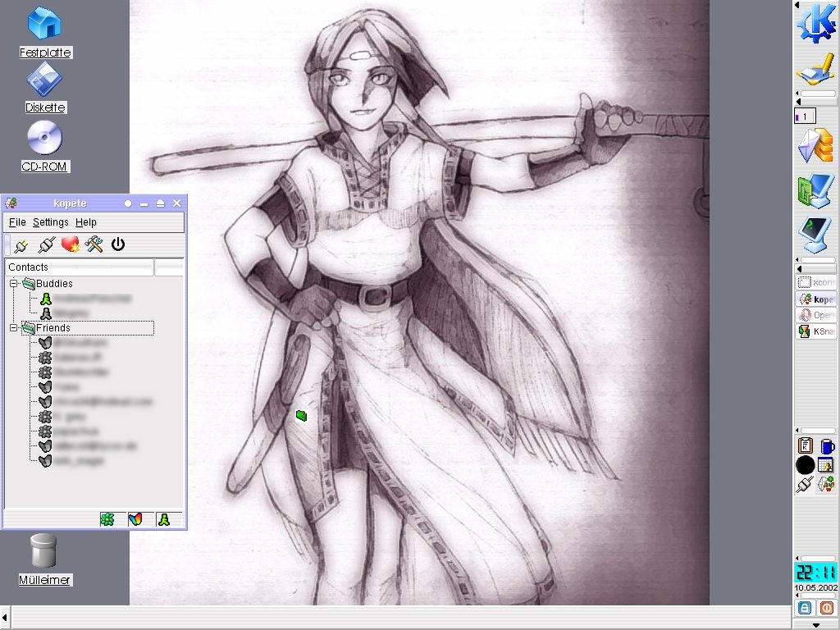Open the File menu in Kopete
Screen dimensions: 840x630
tap(17, 222)
